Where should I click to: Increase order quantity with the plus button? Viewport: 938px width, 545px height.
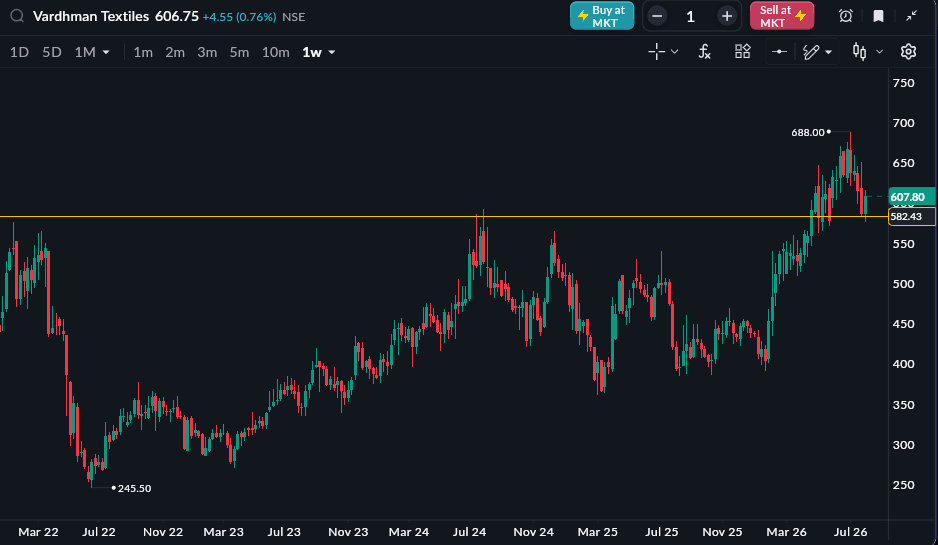tap(727, 16)
